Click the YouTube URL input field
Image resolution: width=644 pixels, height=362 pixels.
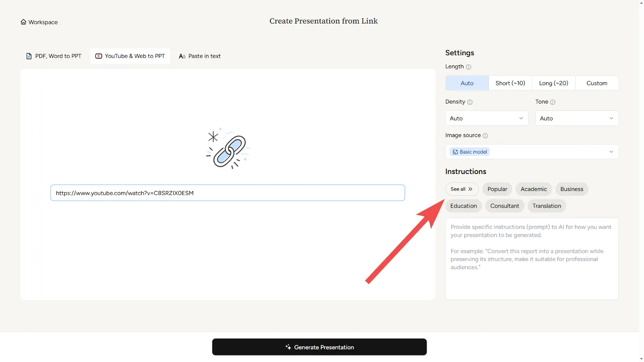228,193
